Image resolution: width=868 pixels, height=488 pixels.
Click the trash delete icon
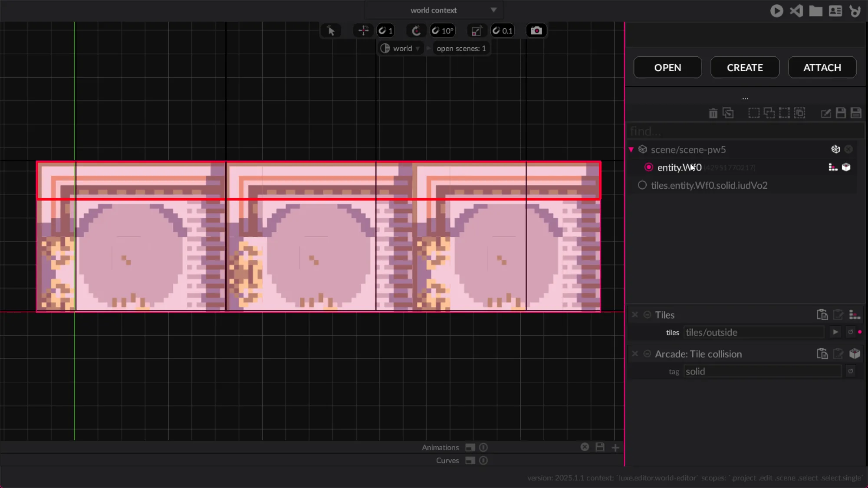click(x=713, y=113)
